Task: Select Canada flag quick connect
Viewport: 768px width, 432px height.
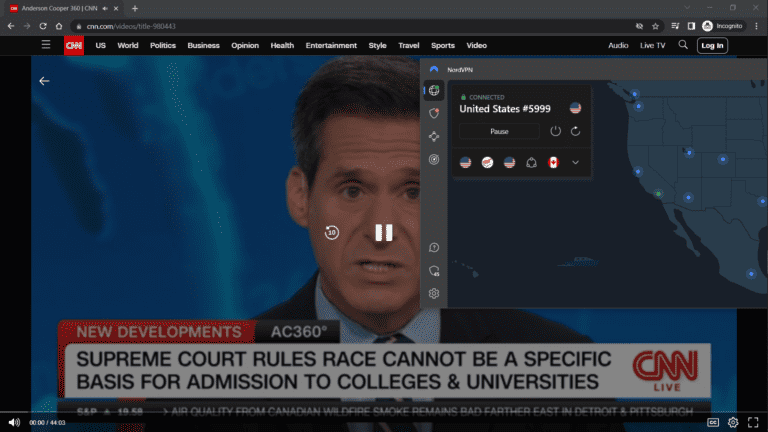Action: pyautogui.click(x=553, y=163)
